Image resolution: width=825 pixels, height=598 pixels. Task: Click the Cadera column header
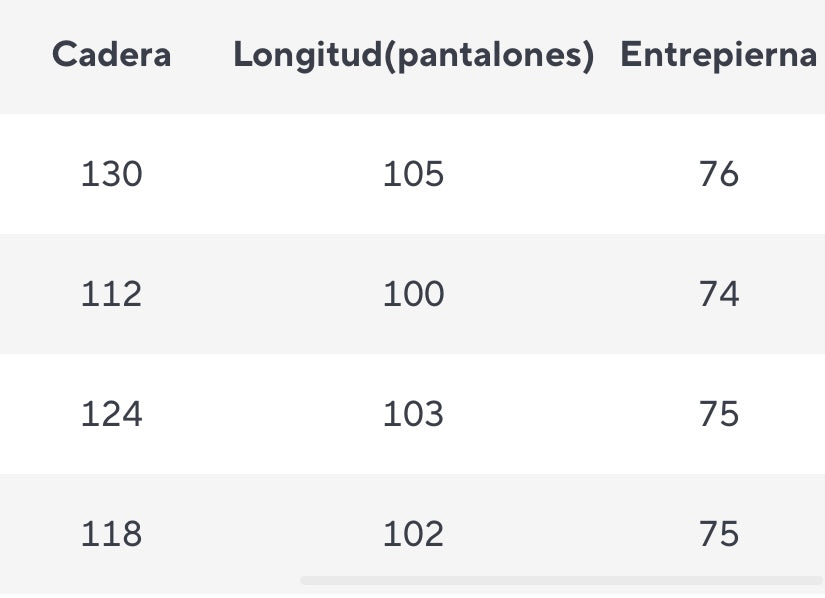(x=112, y=54)
